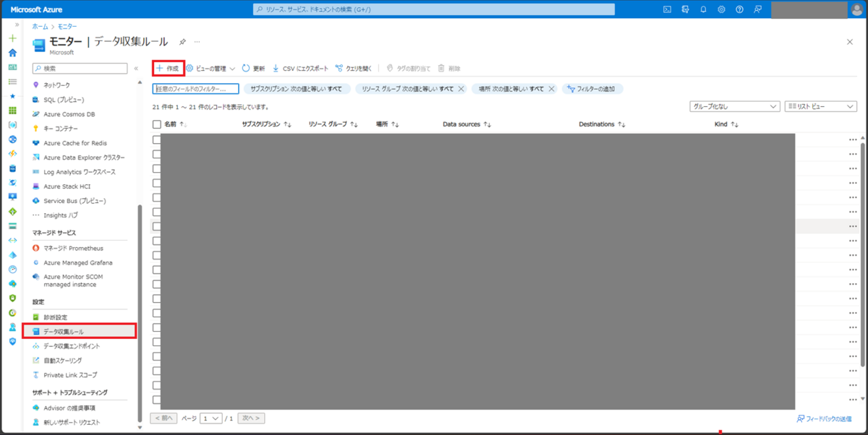Focus the Monitor menu 検索 box
Screen dimensions: 868x435
80,68
